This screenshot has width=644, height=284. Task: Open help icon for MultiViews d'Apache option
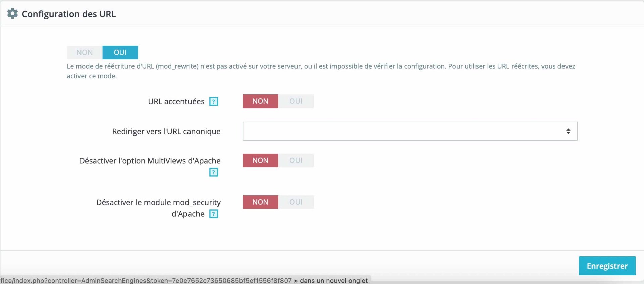point(214,172)
